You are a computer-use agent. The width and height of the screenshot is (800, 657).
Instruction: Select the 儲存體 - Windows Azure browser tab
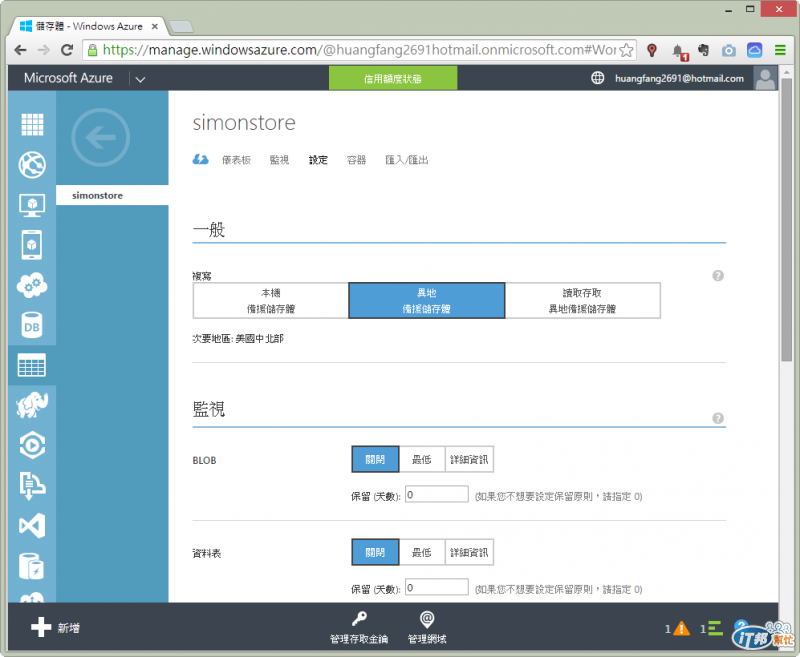(x=88, y=26)
